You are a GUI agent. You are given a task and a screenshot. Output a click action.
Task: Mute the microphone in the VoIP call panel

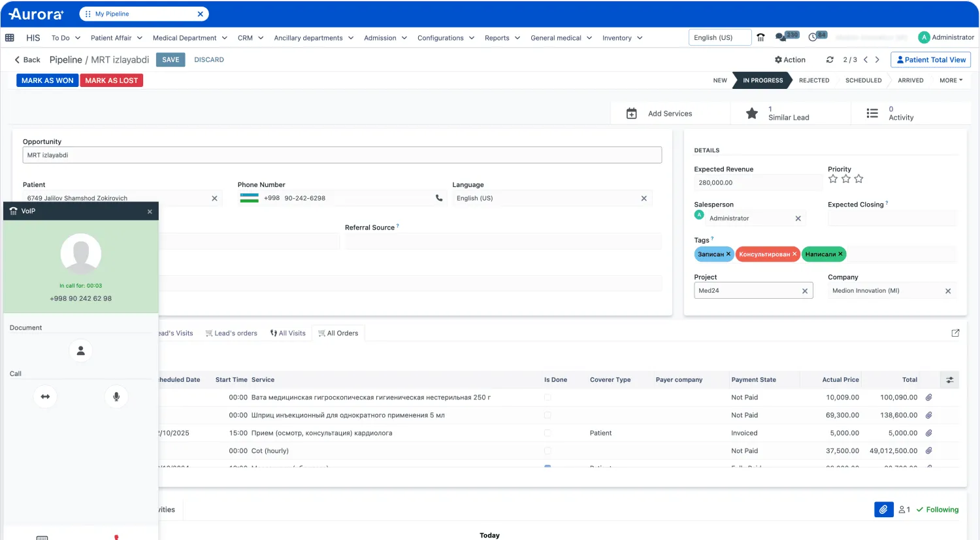point(116,396)
